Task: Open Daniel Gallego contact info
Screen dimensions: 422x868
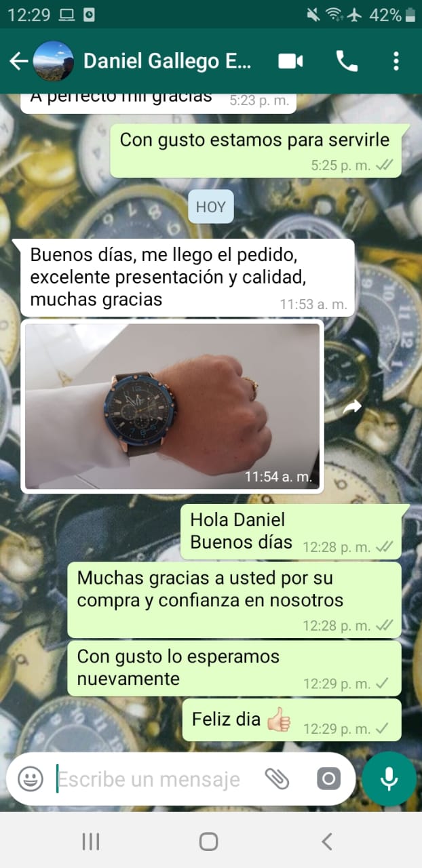Action: point(168,61)
